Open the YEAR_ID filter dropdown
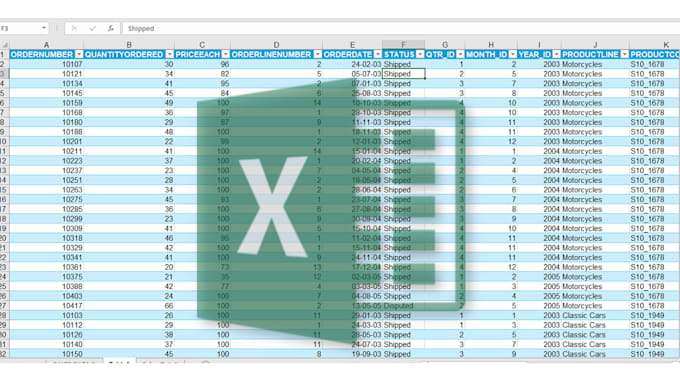Image resolution: width=680 pixels, height=383 pixels. (556, 54)
